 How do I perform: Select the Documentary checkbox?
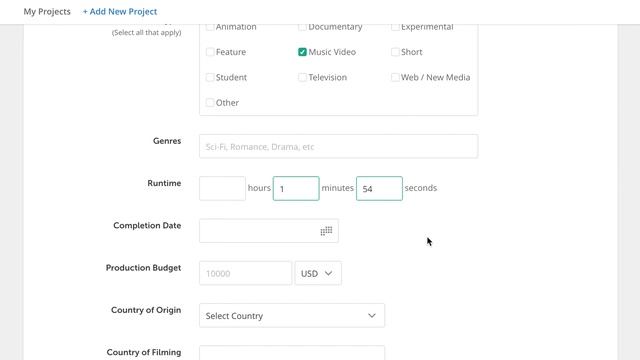[302, 27]
